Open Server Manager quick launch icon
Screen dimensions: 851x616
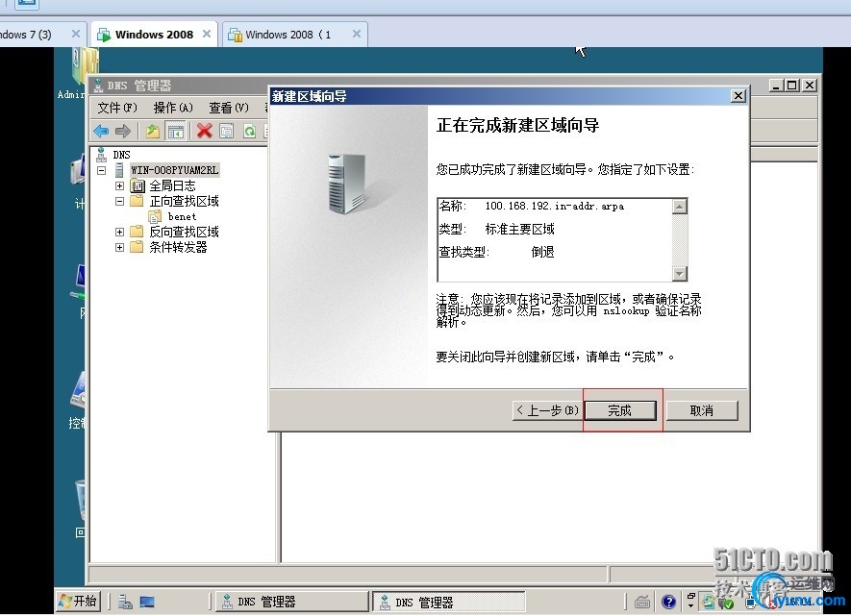(125, 602)
